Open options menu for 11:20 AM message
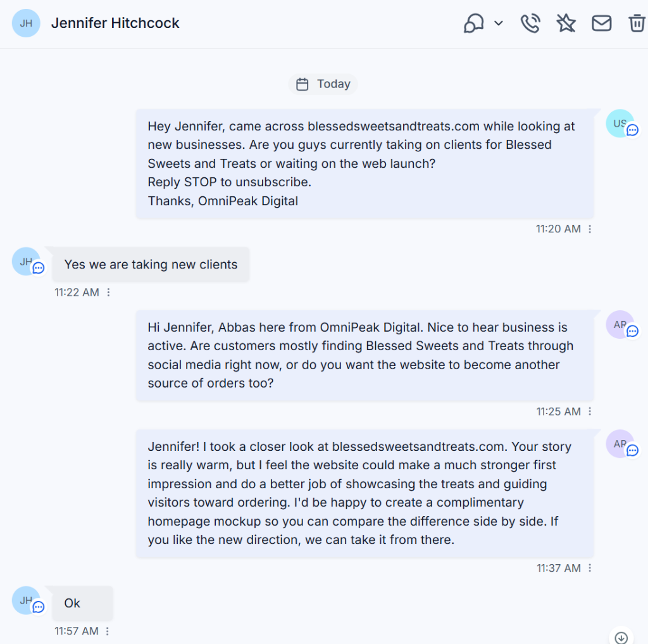Viewport: 648px width, 644px height. pyautogui.click(x=590, y=229)
